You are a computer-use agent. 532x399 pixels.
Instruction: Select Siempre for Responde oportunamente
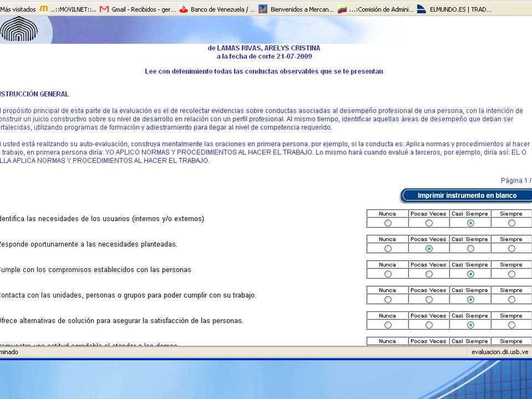[511, 248]
